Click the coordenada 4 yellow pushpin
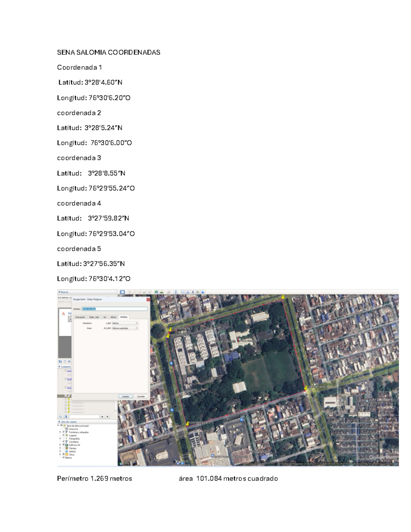This screenshot has height=532, width=411. click(x=306, y=388)
